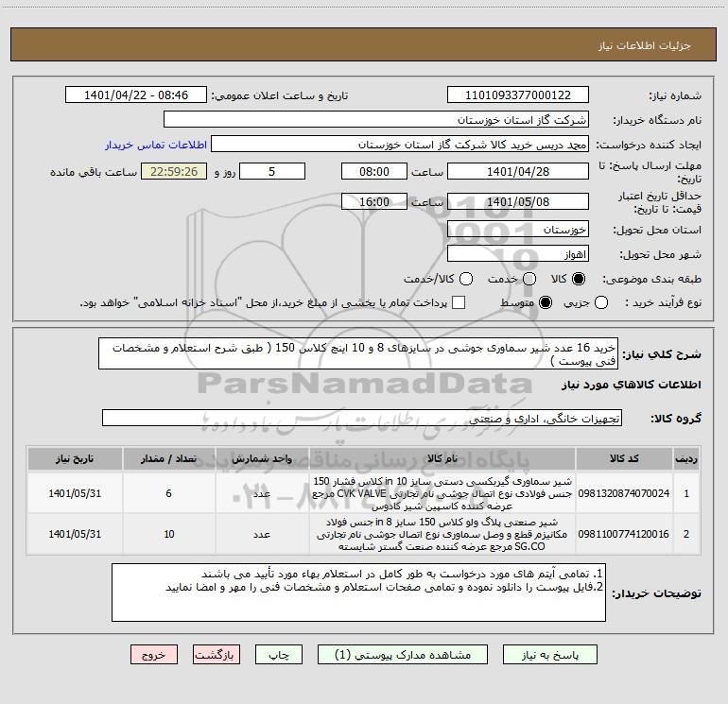Click need date 1401/05/31 in row 2
The width and height of the screenshot is (728, 704).
click(x=75, y=534)
